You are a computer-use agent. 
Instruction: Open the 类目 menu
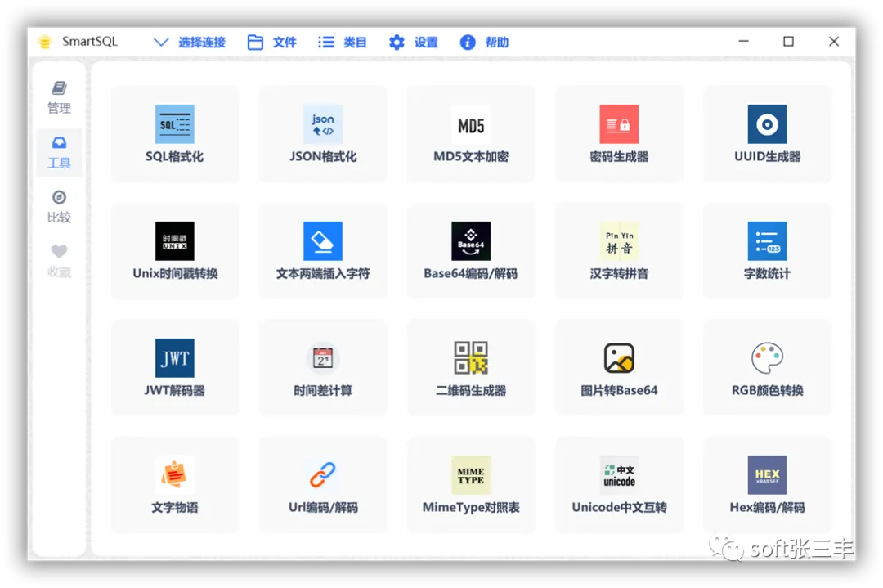pyautogui.click(x=342, y=43)
